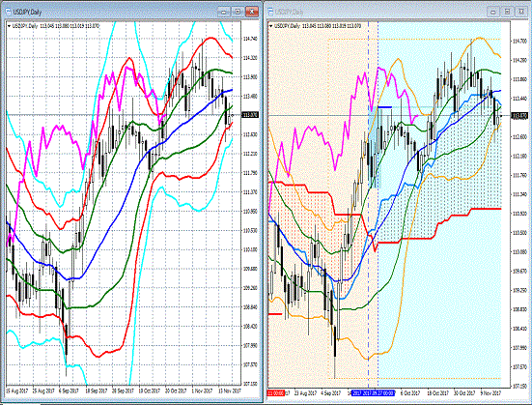Minimize the left USDJPY,Daily chart window
The height and width of the screenshot is (405, 532).
click(224, 12)
